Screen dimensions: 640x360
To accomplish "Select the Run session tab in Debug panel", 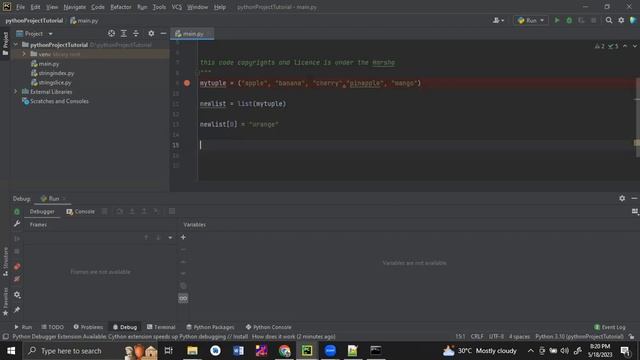I will tap(53, 199).
